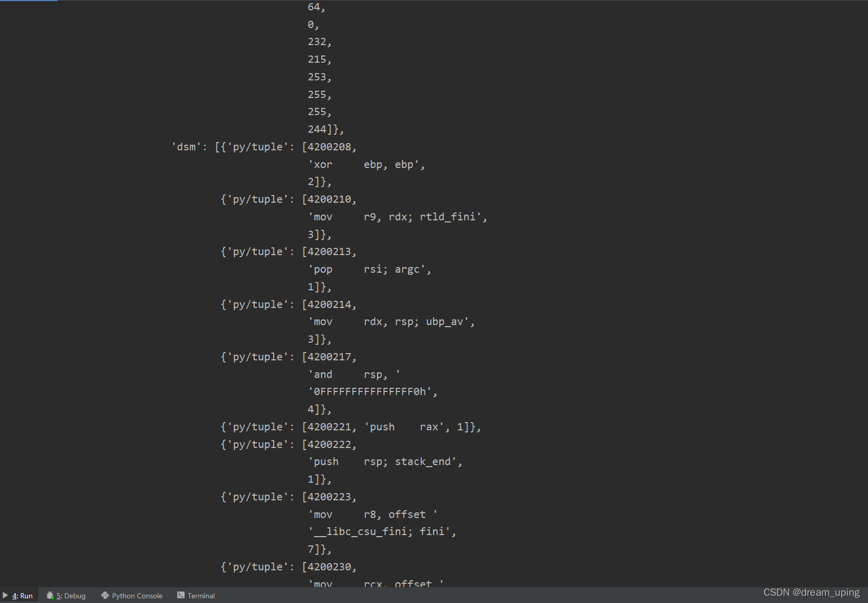Viewport: 868px width, 603px height.
Task: Click the Python logo beside Python Console
Action: [x=105, y=595]
